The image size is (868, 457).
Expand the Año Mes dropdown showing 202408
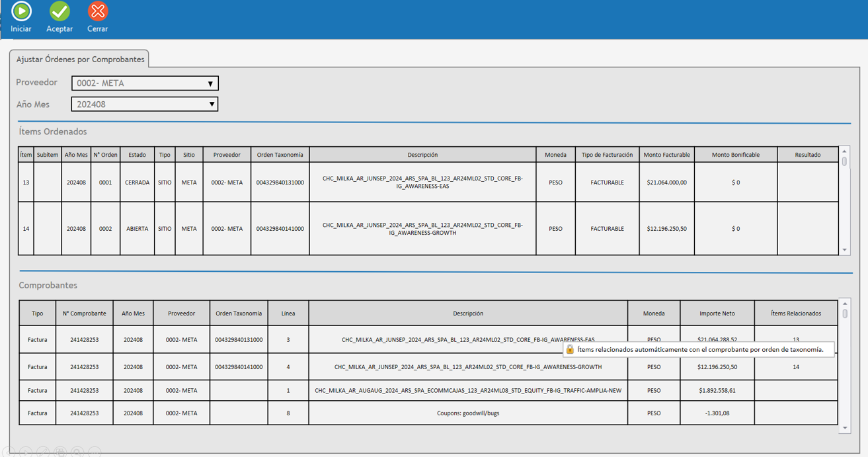pos(145,104)
